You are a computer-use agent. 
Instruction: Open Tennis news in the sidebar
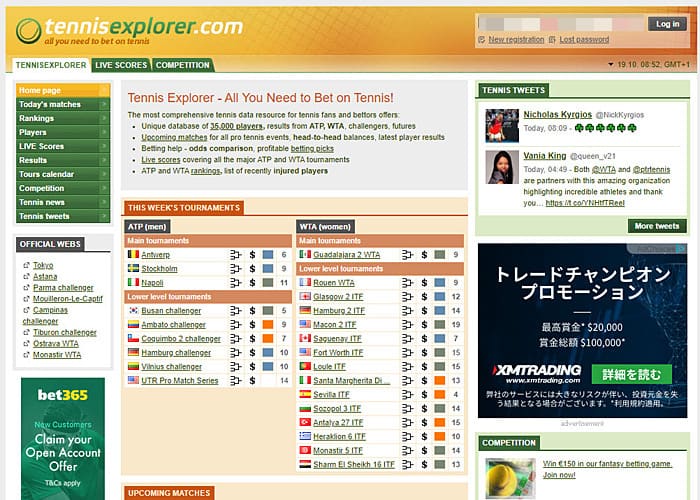tap(63, 202)
